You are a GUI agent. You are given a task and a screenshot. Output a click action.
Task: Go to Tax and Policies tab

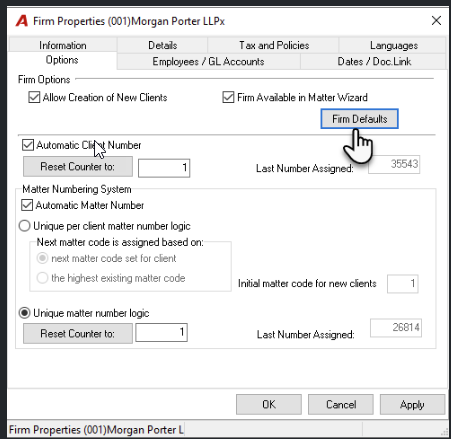point(274,45)
